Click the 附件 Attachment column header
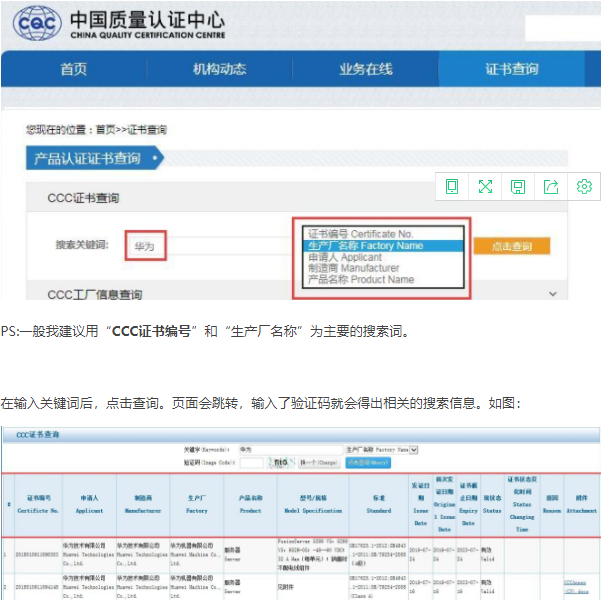 (x=582, y=504)
